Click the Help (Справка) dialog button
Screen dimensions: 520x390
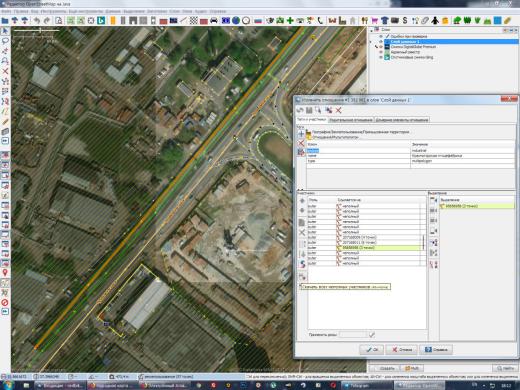pos(435,349)
